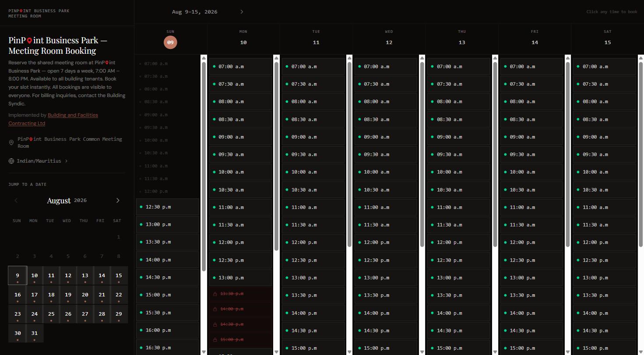Book Sunday 15:00 p.m slot
Image resolution: width=644 pixels, height=355 pixels.
168,295
